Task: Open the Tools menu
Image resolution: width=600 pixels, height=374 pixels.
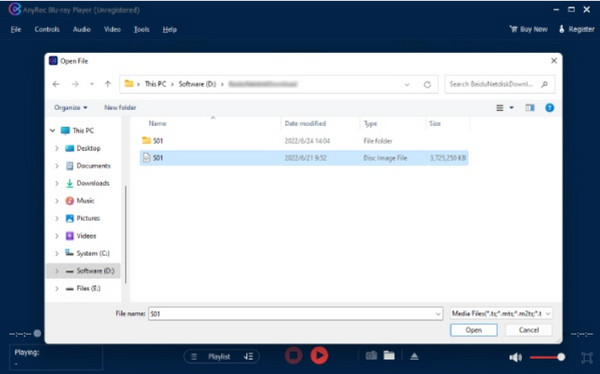Action: pyautogui.click(x=142, y=29)
